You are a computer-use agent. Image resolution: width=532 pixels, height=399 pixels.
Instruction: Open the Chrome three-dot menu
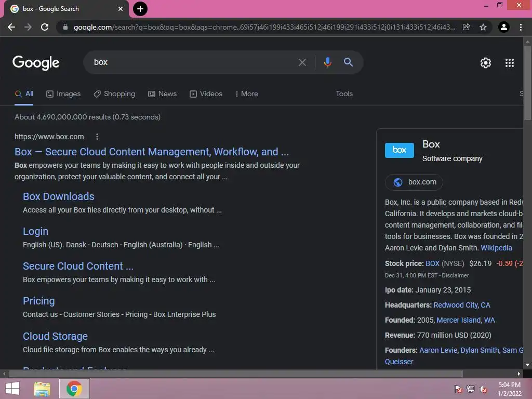521,27
